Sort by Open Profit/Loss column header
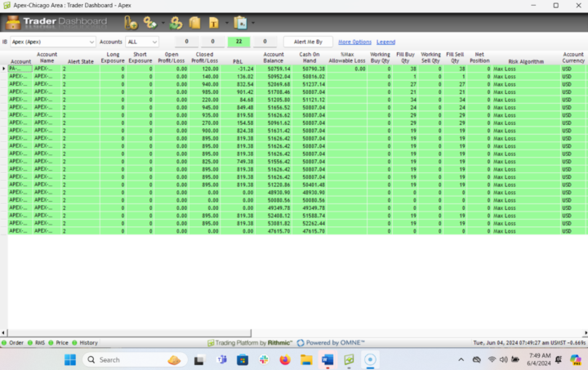588x370 pixels. point(171,57)
